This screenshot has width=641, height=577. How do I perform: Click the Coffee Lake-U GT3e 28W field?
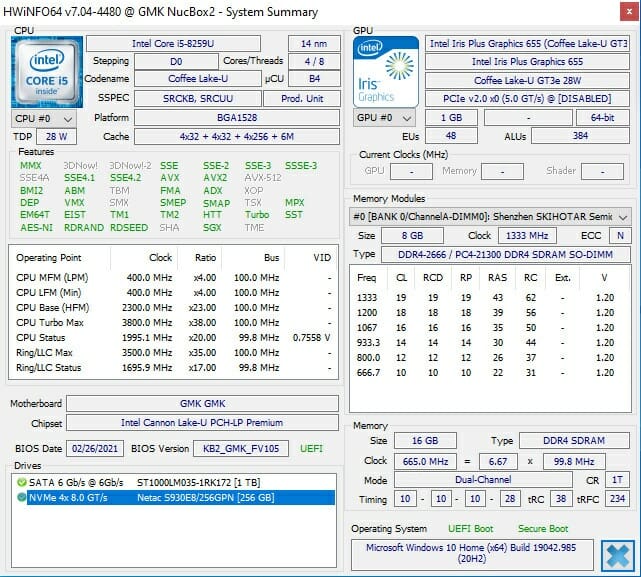coord(527,81)
